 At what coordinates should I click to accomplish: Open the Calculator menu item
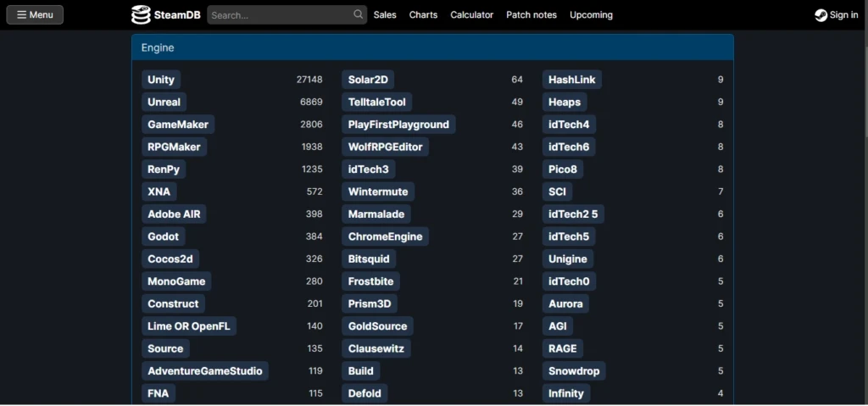[471, 15]
